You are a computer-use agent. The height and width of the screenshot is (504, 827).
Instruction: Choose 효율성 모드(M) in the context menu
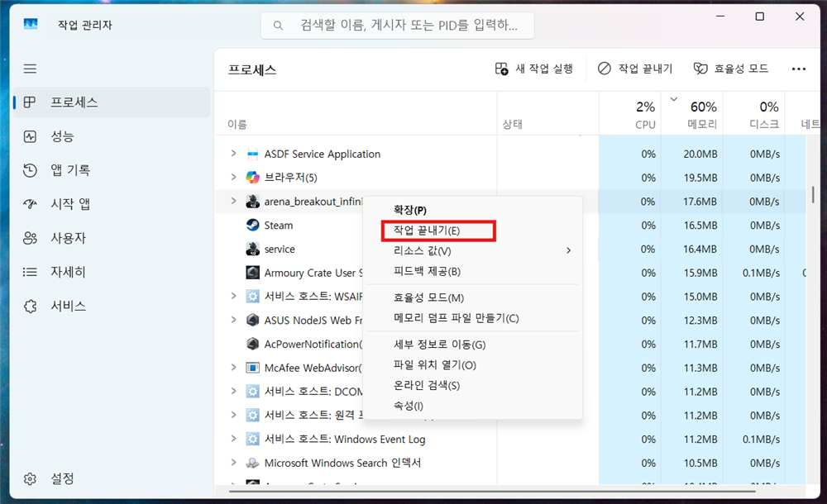tap(472, 298)
